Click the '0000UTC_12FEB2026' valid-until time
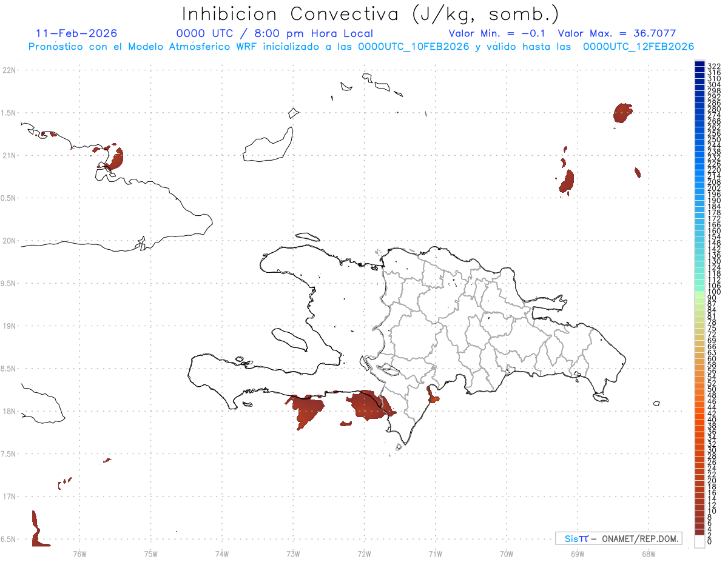 coord(638,47)
